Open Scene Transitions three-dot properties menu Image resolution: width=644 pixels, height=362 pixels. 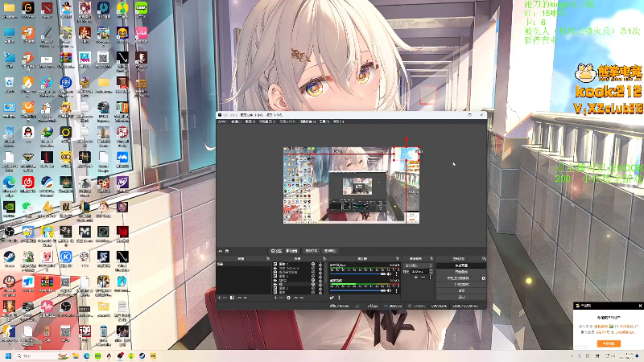(431, 278)
